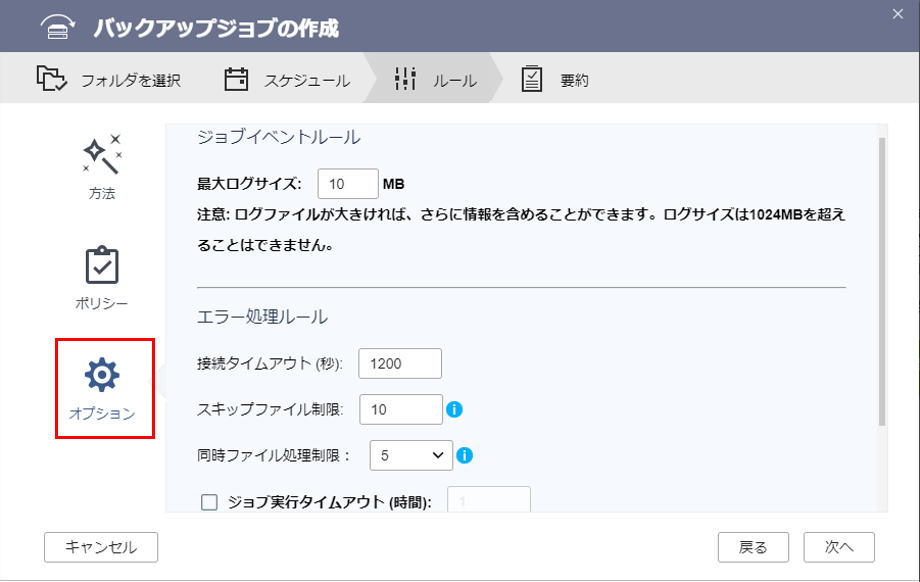Click info icon next to スキップファイル制限
920x582 pixels.
[454, 409]
